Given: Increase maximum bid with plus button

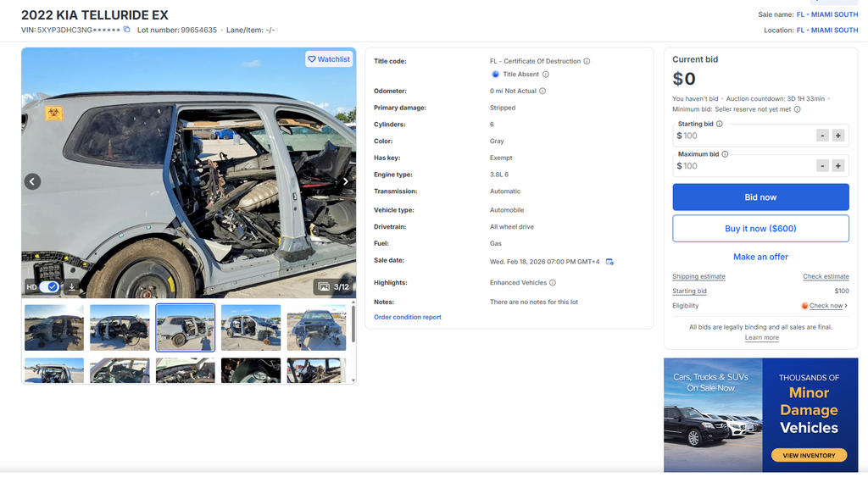Looking at the screenshot, I should pos(838,166).
